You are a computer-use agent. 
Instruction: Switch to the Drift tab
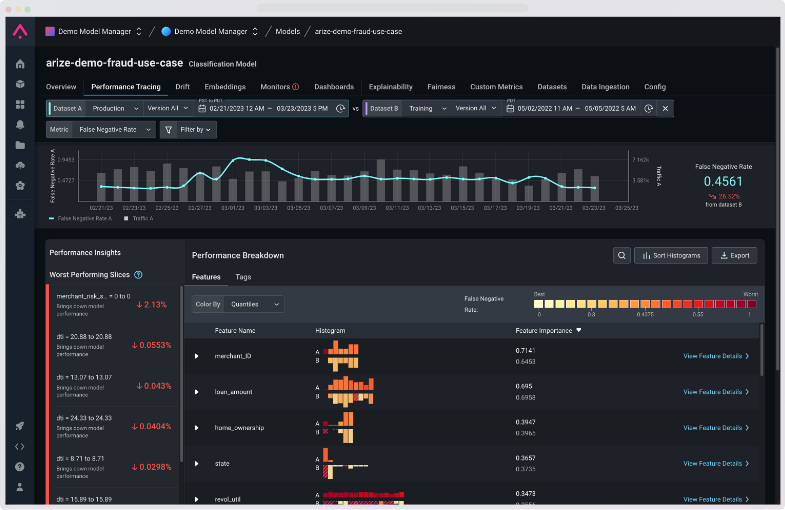click(x=183, y=87)
